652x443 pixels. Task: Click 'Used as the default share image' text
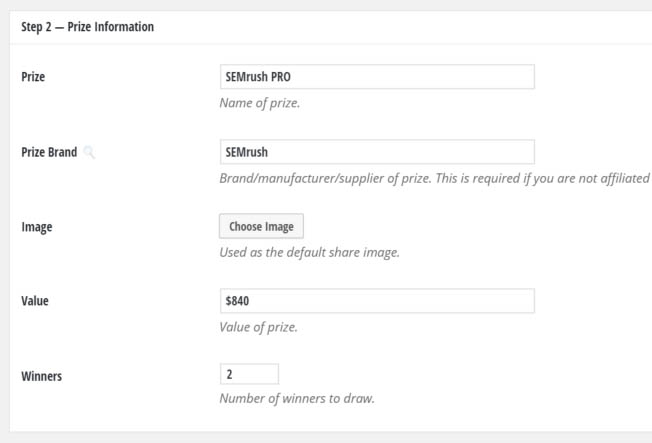pos(309,252)
